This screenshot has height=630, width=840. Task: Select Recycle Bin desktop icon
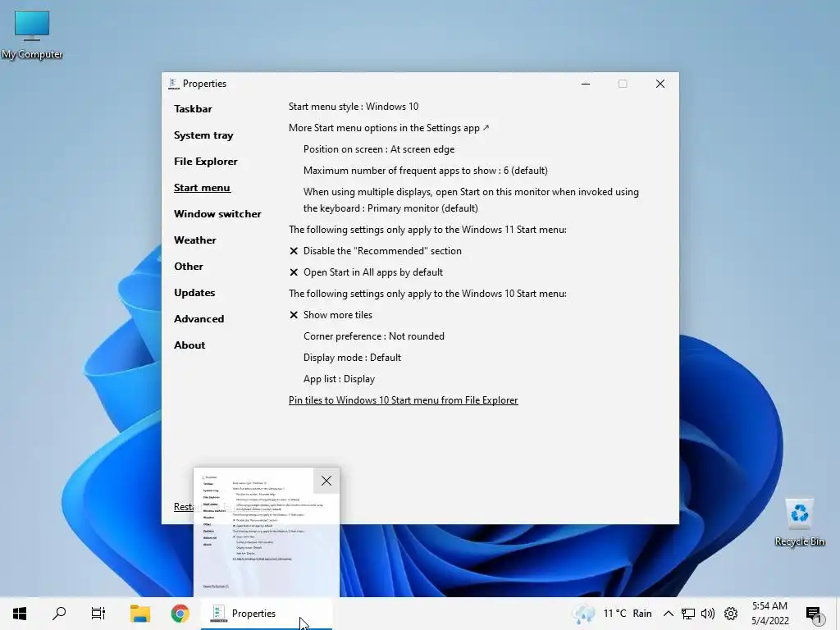(799, 523)
